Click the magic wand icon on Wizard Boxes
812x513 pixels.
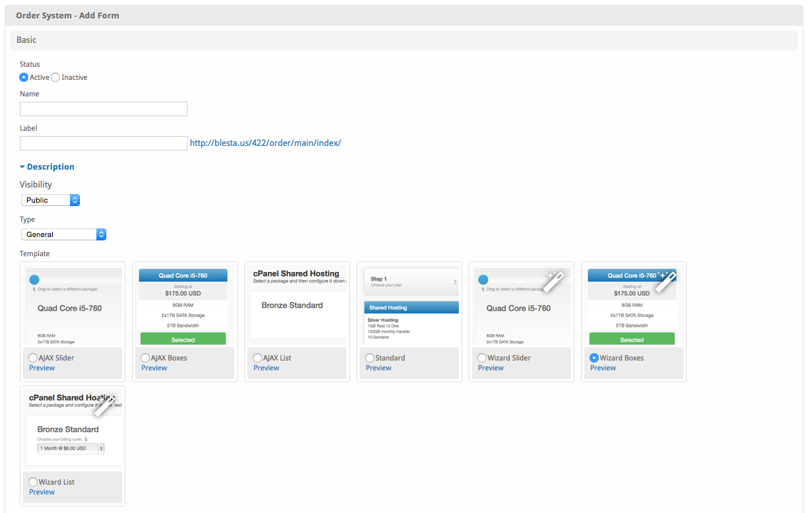(x=665, y=281)
